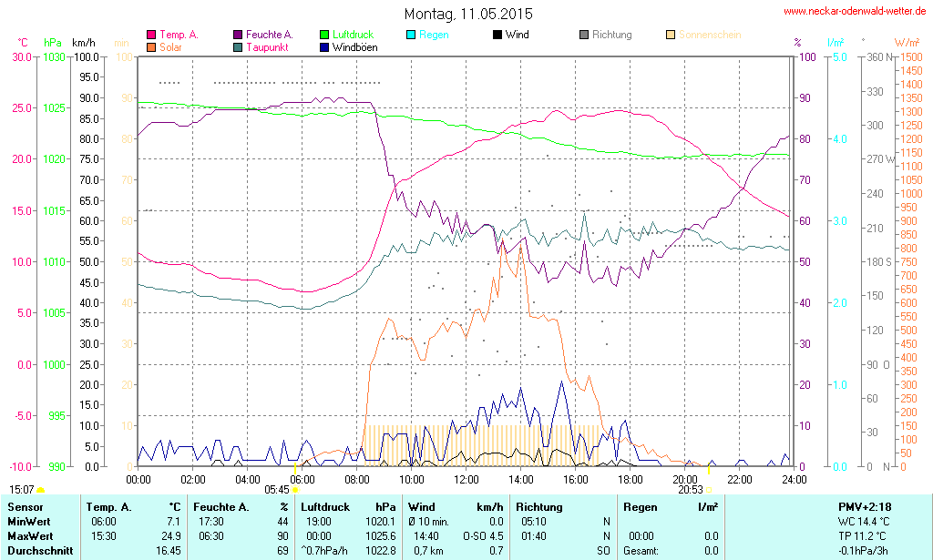933x560 pixels.
Task: Click the gray Richtung legend square
Action: click(584, 36)
